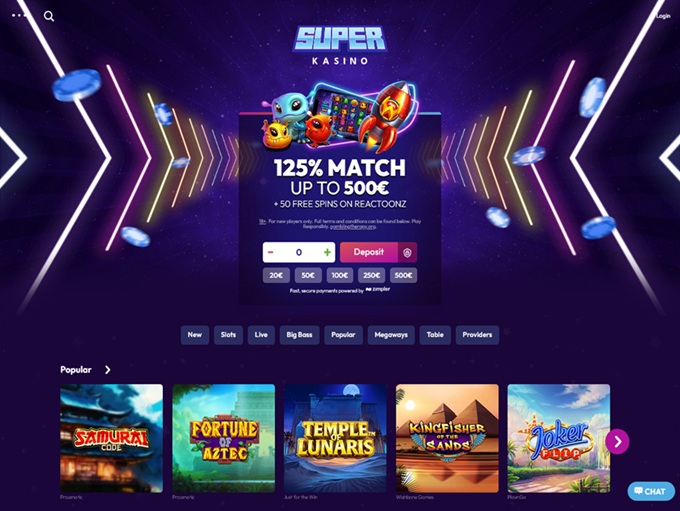Expand the Popular section chevron

pyautogui.click(x=108, y=370)
